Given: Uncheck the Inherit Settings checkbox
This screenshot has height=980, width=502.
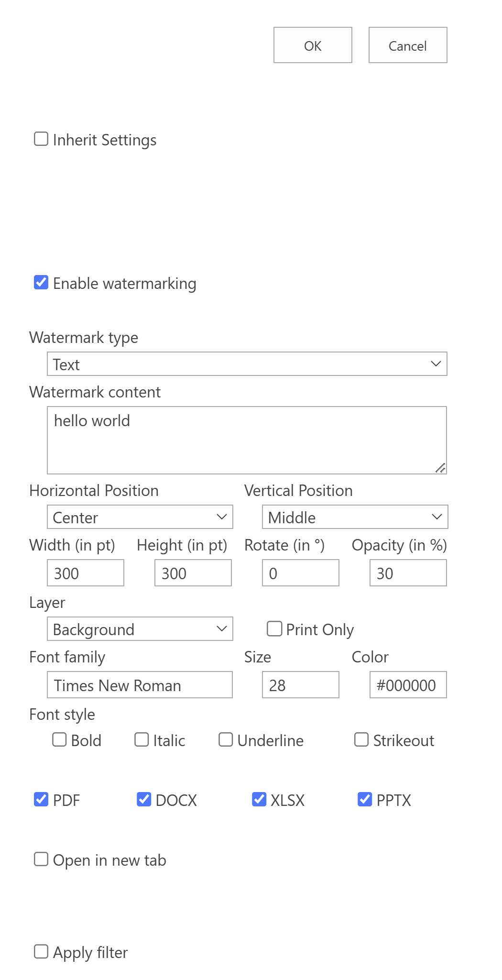Looking at the screenshot, I should pos(41,139).
